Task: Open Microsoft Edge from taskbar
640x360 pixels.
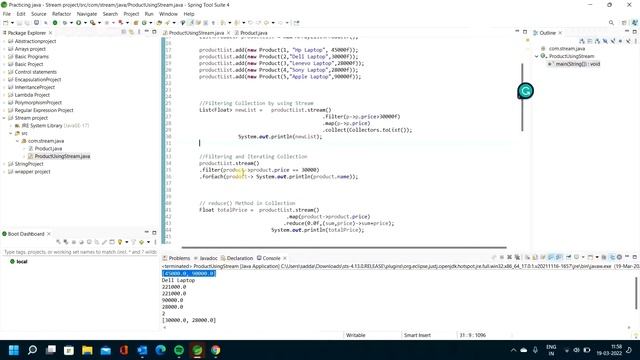Action: (160, 350)
